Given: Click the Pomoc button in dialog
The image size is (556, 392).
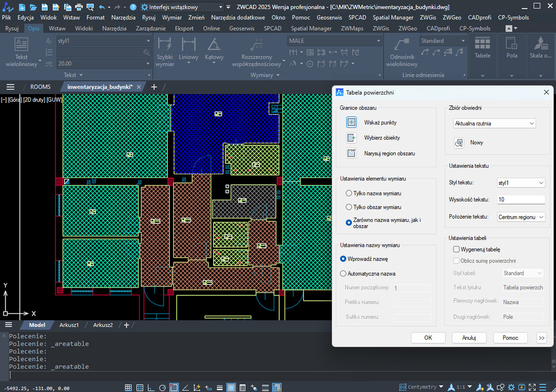Looking at the screenshot, I should 510,338.
